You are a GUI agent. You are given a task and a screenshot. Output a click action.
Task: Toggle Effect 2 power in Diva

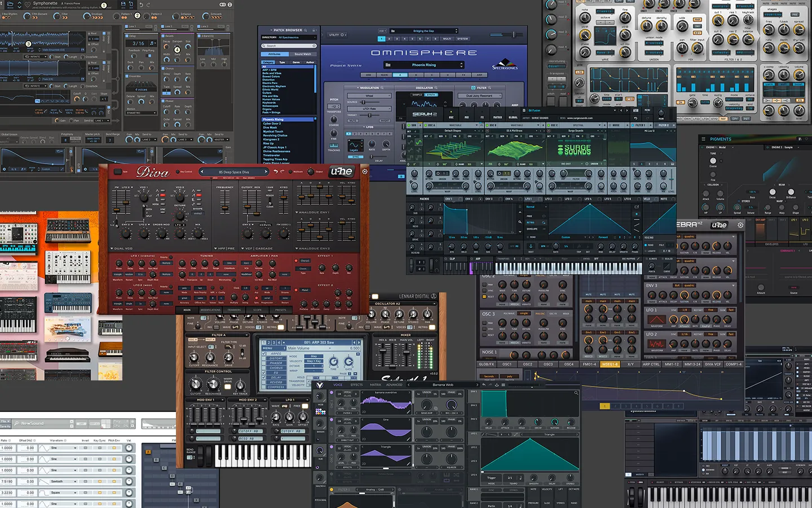pyautogui.click(x=296, y=290)
